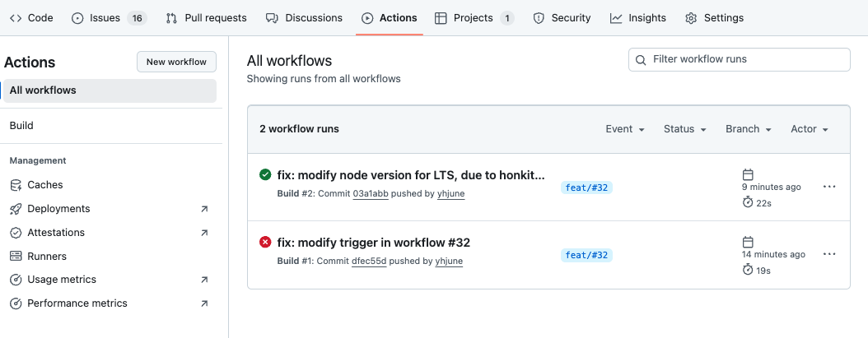Expand the Event filter dropdown
The width and height of the screenshot is (868, 338).
pyautogui.click(x=625, y=129)
